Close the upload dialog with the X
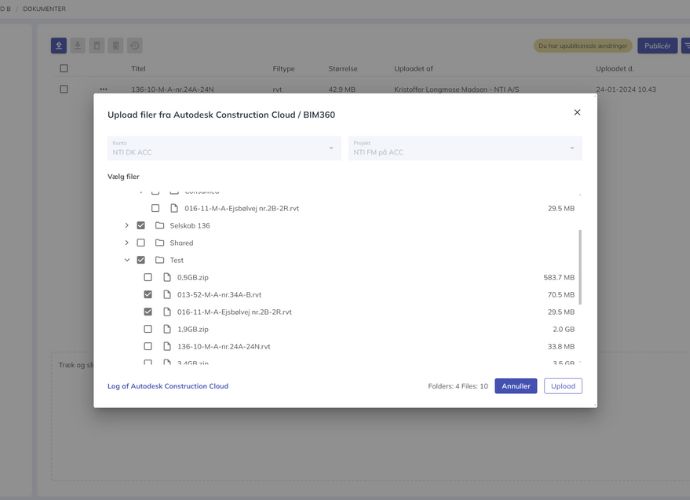This screenshot has height=500, width=690. pos(577,112)
